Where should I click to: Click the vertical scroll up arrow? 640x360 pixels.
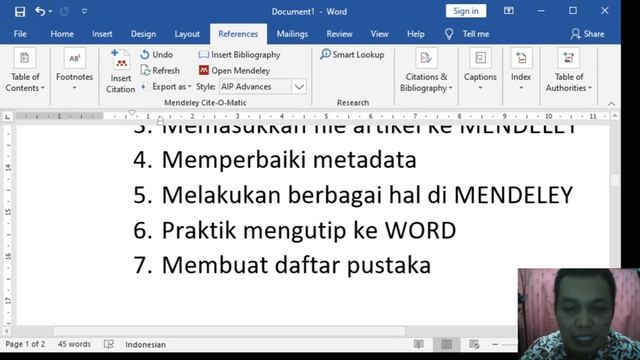(615, 116)
